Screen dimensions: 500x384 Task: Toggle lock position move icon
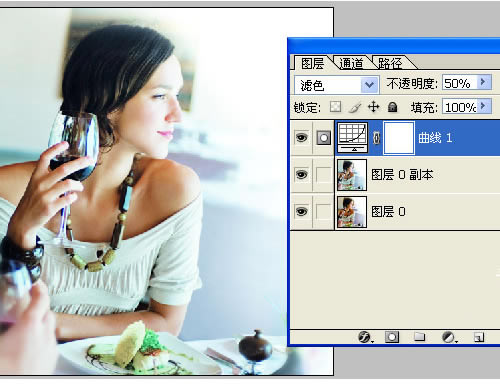click(x=374, y=107)
